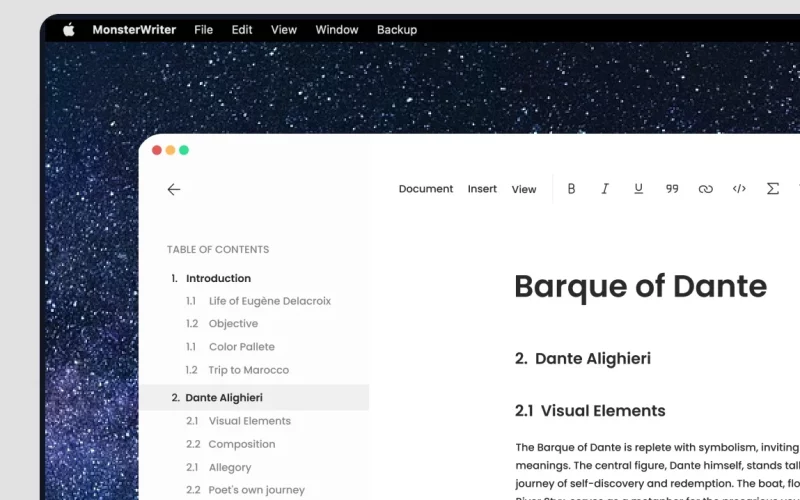800x500 pixels.
Task: Open the Window menu in menu bar
Action: click(x=337, y=30)
